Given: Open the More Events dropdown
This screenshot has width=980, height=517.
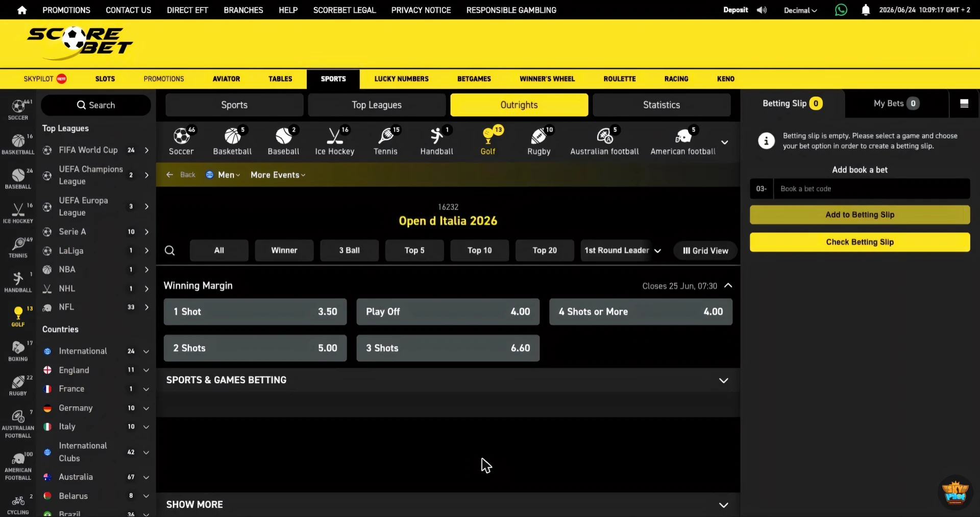Looking at the screenshot, I should [x=278, y=175].
